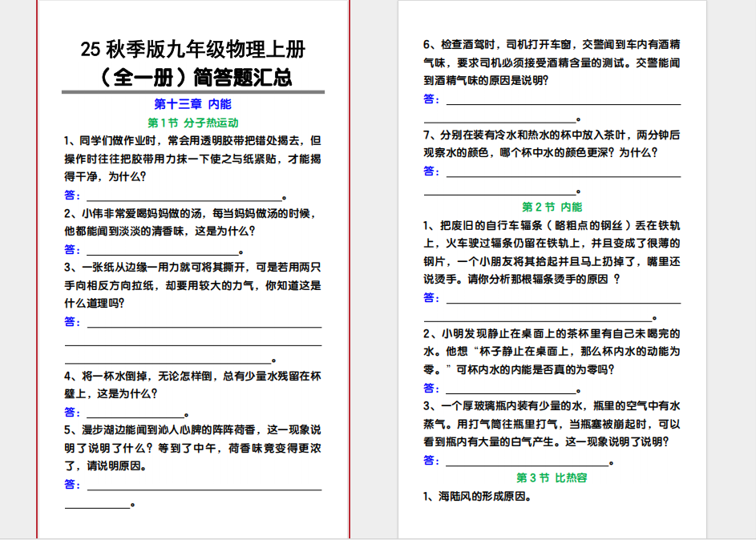756x540 pixels.
Task: Click the section heading '第1节 分子热运动'
Action: pos(193,123)
